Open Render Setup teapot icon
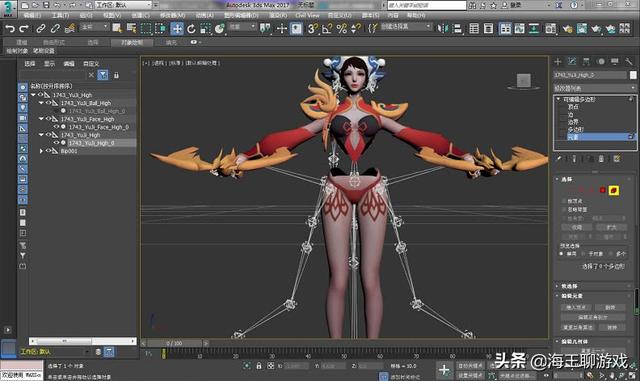The image size is (640, 381). 567,29
